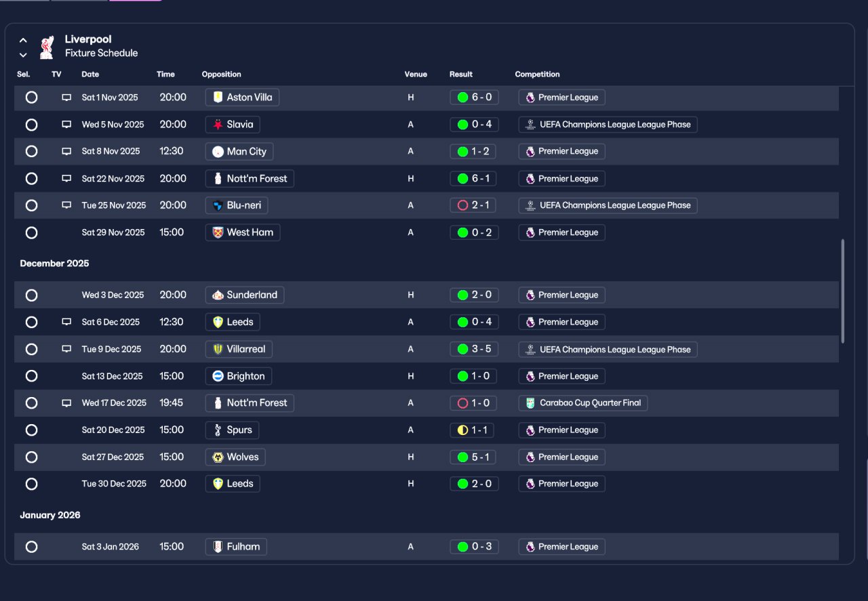Click the Man City badge icon
This screenshot has height=601, width=868.
tap(218, 152)
